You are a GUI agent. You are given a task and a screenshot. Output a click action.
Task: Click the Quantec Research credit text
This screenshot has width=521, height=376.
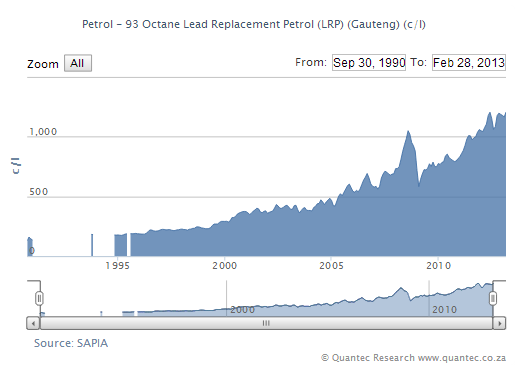[413, 358]
